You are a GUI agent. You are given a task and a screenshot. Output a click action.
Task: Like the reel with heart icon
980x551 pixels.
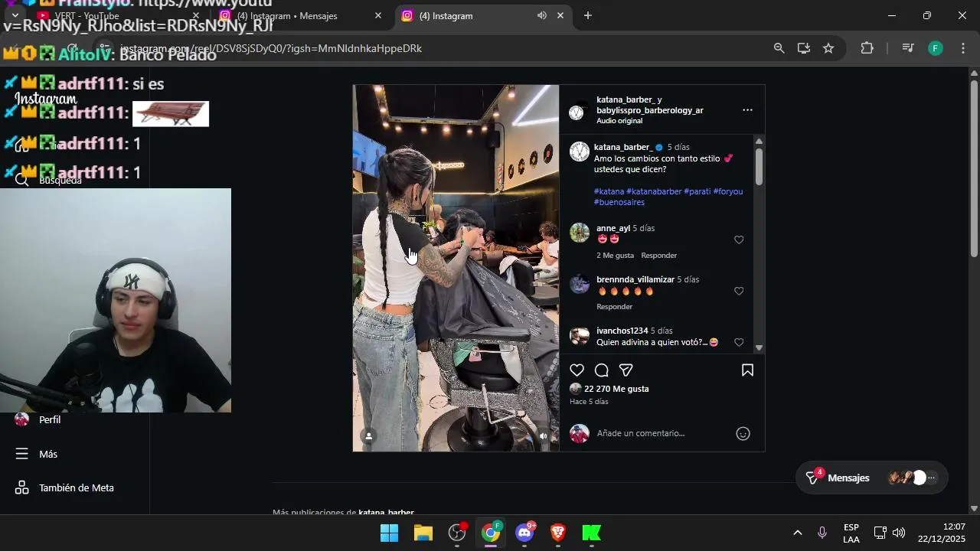(577, 370)
